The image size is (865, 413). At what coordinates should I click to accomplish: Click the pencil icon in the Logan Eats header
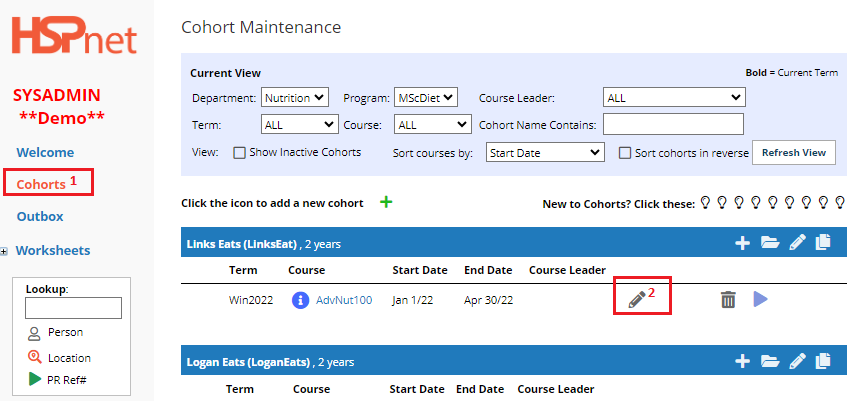797,362
